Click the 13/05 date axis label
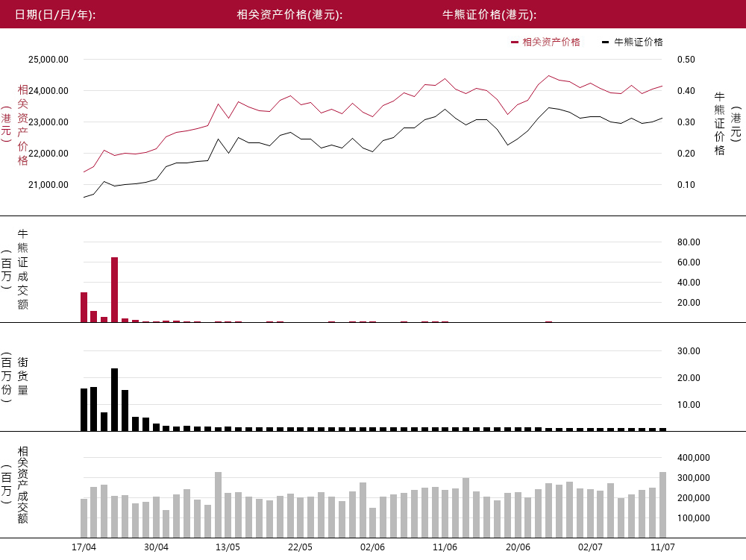The height and width of the screenshot is (560, 746). 228,547
